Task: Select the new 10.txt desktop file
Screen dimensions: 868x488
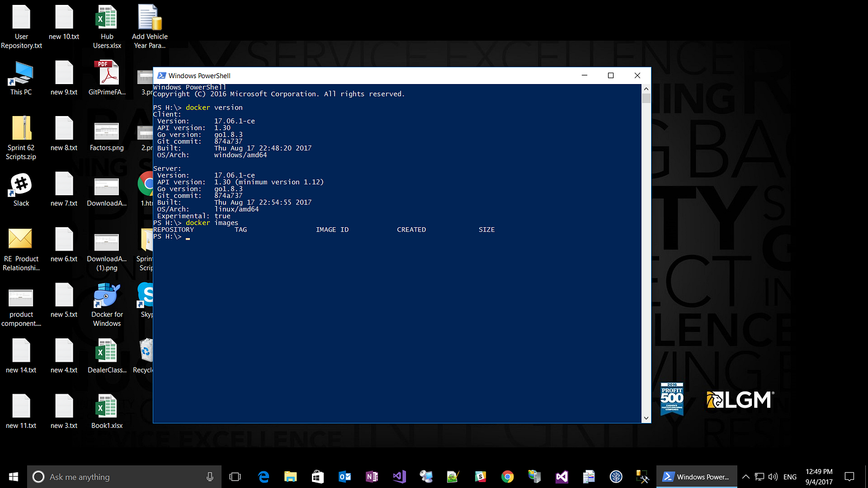Action: pyautogui.click(x=64, y=23)
